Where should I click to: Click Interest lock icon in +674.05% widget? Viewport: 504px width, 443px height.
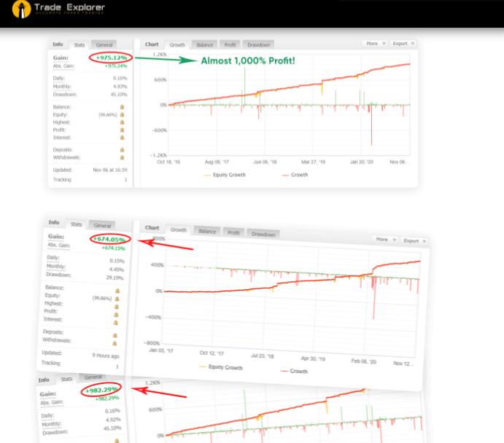click(x=116, y=323)
